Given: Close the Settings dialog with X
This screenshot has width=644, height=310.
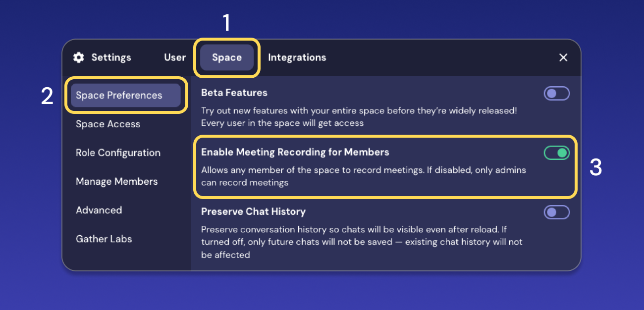Looking at the screenshot, I should [x=563, y=57].
